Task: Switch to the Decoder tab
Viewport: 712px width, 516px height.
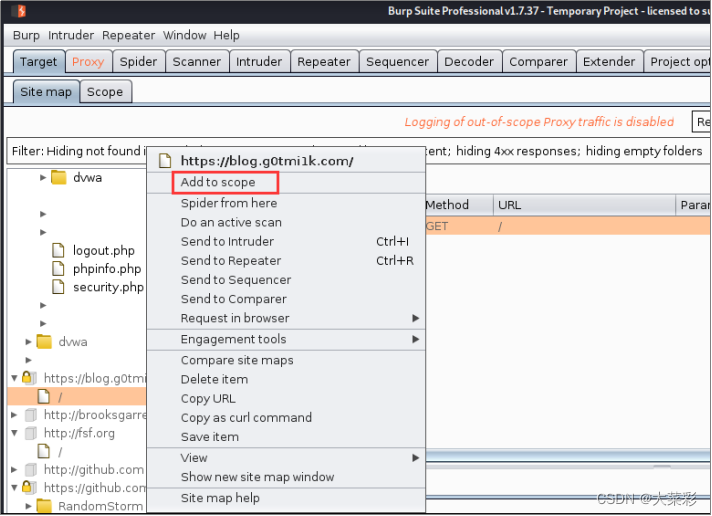Action: coord(469,62)
